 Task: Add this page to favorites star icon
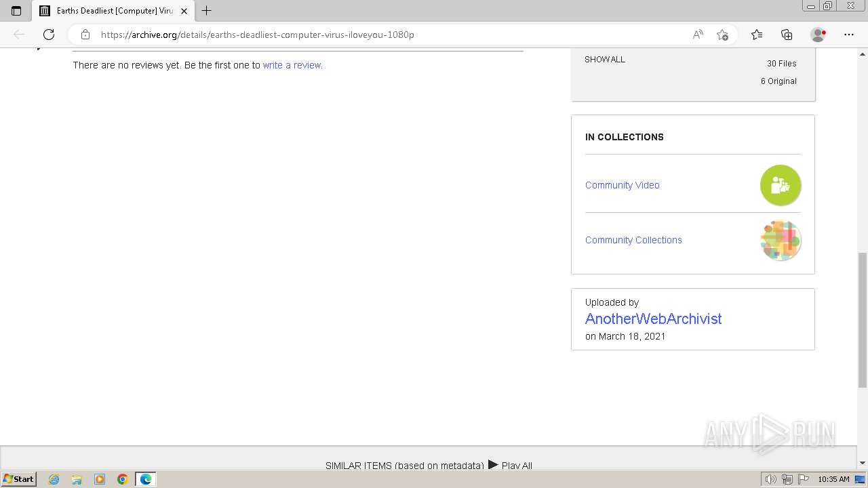coord(723,35)
